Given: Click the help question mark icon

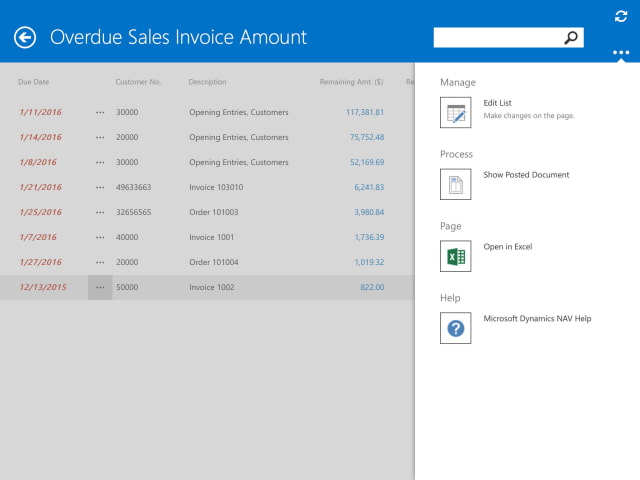Looking at the screenshot, I should click(455, 328).
